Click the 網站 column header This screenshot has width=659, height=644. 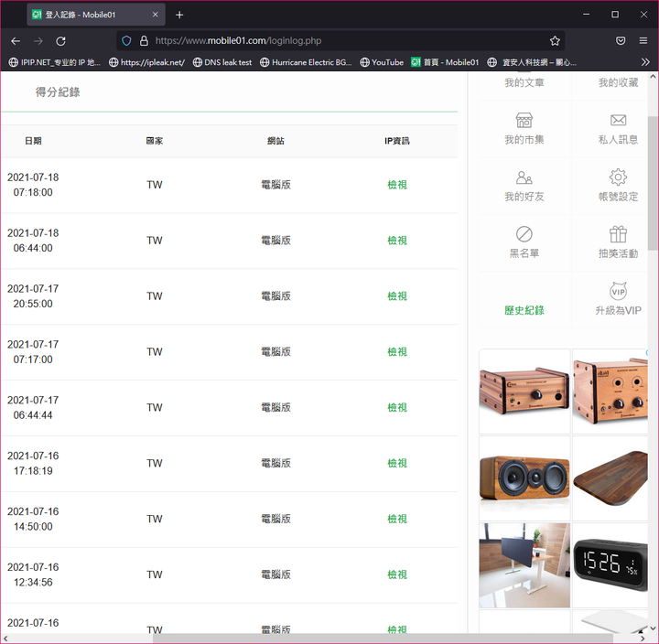pyautogui.click(x=275, y=141)
